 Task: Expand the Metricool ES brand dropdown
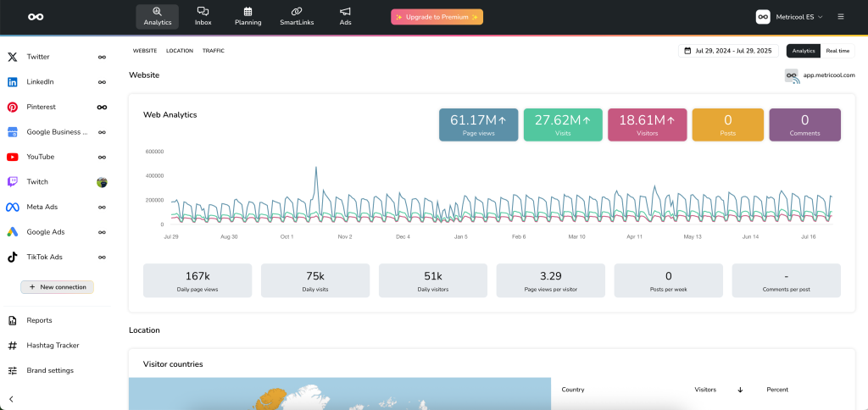coord(789,17)
